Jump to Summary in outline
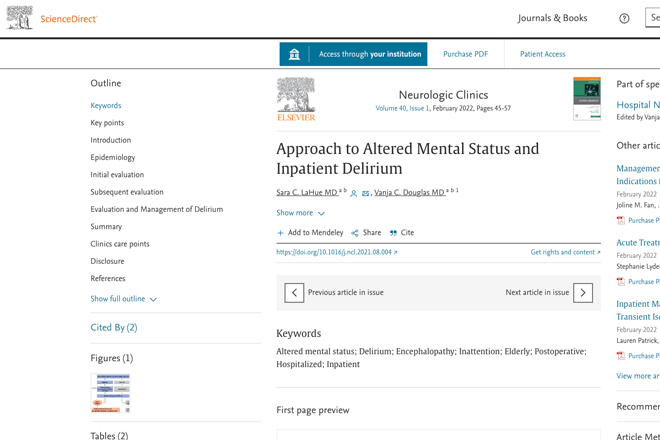The height and width of the screenshot is (440, 660). coord(106,227)
